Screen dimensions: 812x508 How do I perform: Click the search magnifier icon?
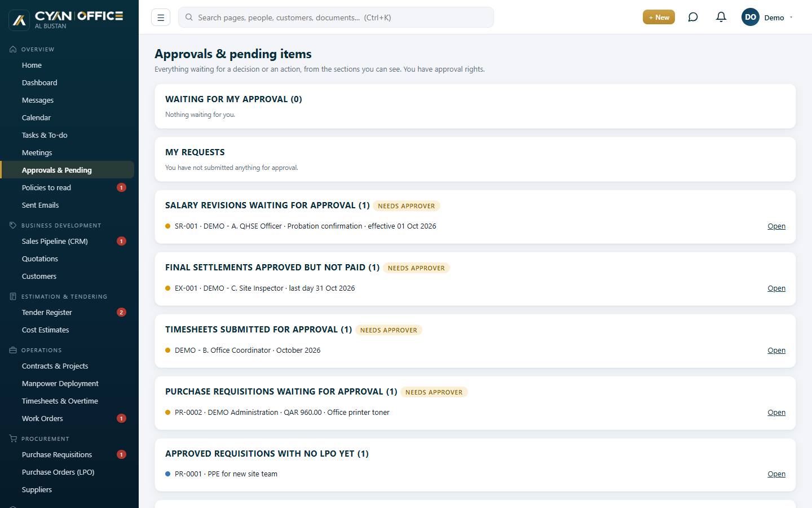[189, 17]
